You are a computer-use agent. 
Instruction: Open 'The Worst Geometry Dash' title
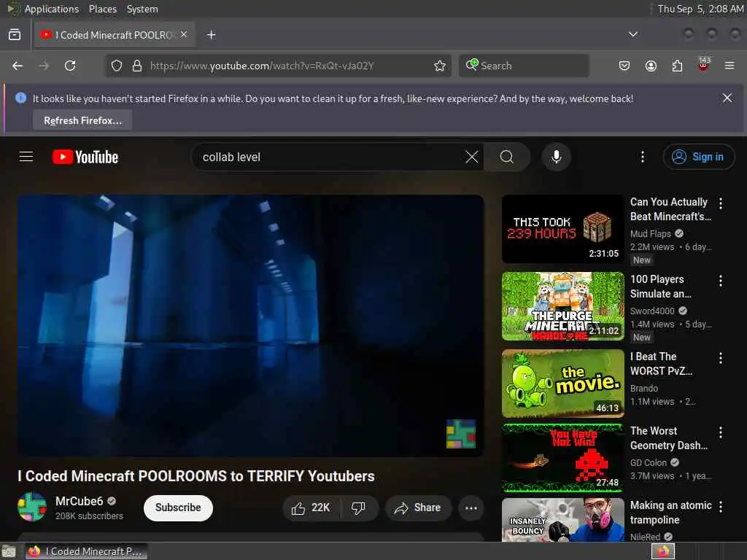coord(669,438)
